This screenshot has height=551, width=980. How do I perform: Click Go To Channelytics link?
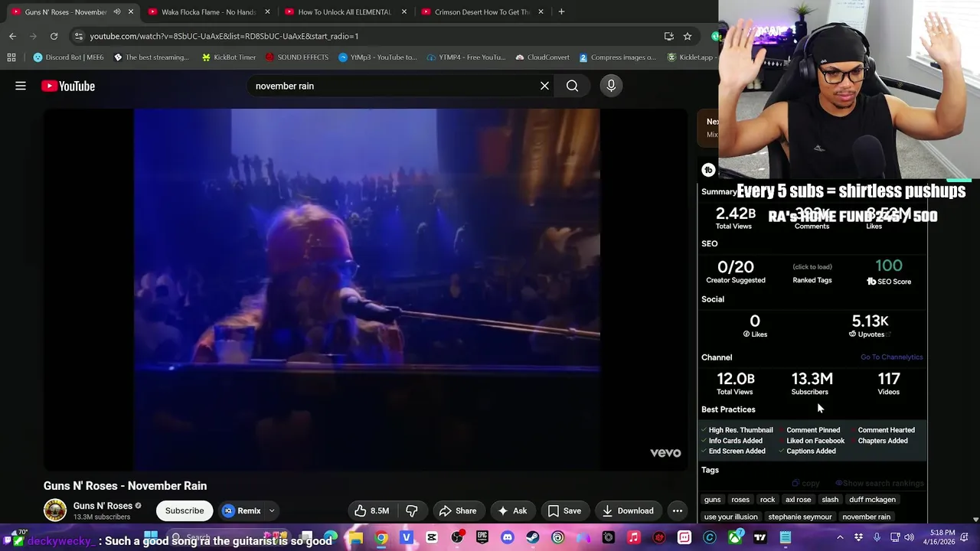click(x=891, y=357)
